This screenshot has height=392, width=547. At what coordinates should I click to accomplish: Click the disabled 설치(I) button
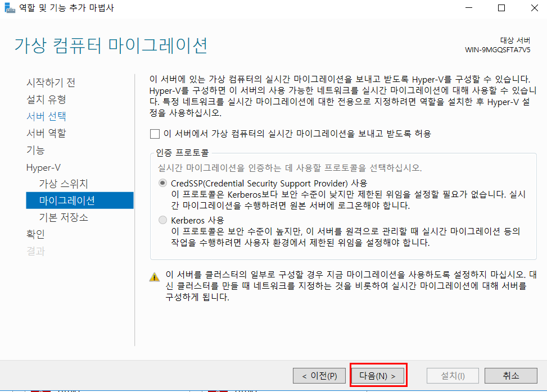coord(453,376)
